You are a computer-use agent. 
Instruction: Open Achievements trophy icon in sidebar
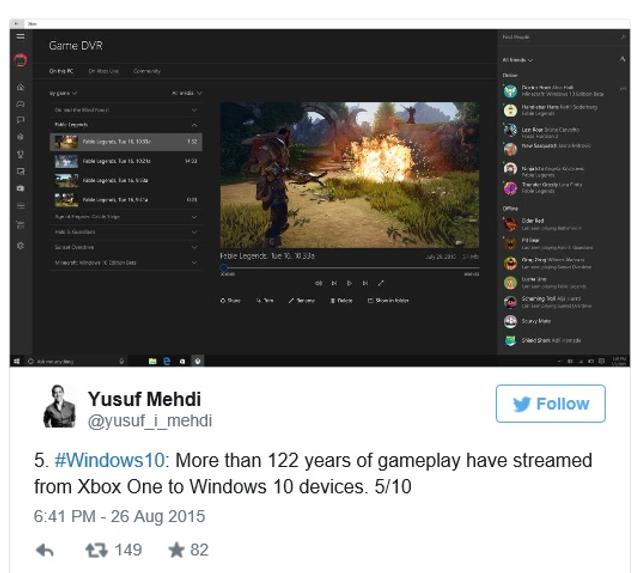click(20, 154)
